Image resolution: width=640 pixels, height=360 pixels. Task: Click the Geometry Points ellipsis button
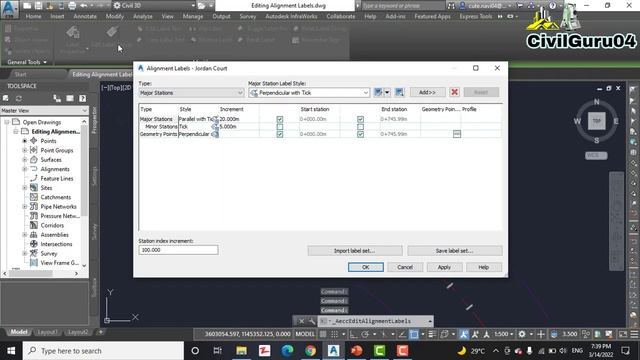coord(457,134)
